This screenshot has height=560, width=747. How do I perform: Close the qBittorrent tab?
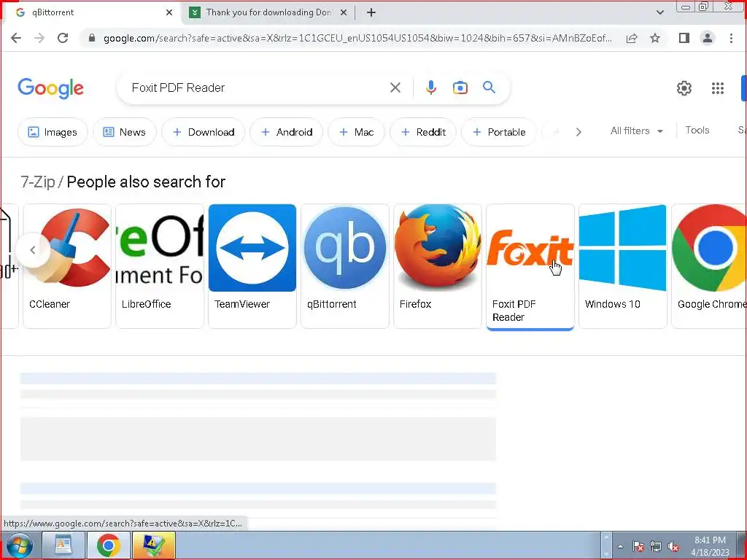point(169,12)
